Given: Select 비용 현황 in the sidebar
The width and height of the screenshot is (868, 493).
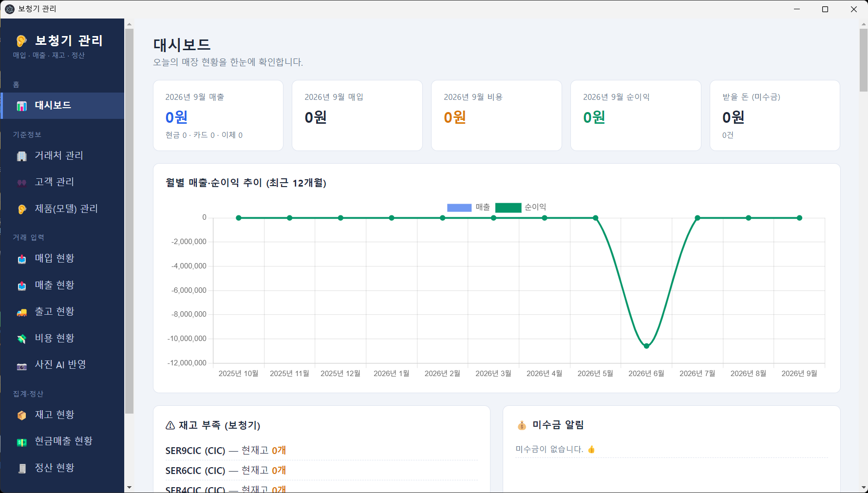Looking at the screenshot, I should (x=62, y=339).
